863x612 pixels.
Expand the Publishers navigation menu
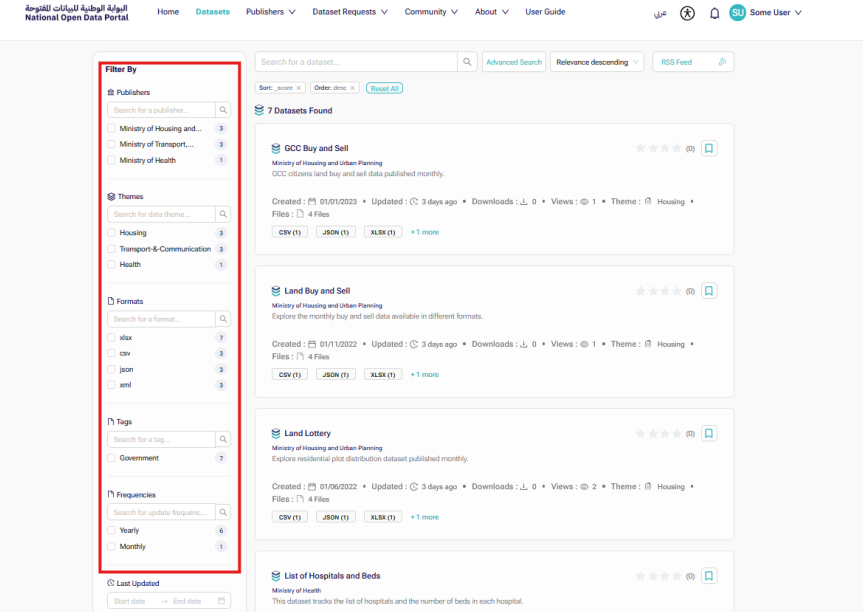pos(271,12)
